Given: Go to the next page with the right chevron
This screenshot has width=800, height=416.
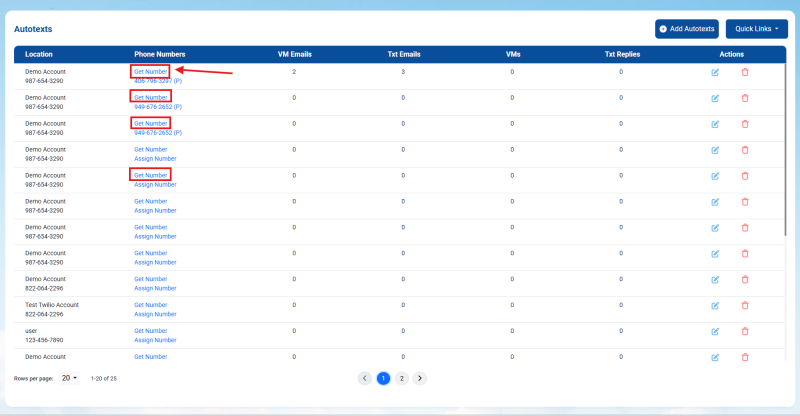Looking at the screenshot, I should pyautogui.click(x=419, y=378).
